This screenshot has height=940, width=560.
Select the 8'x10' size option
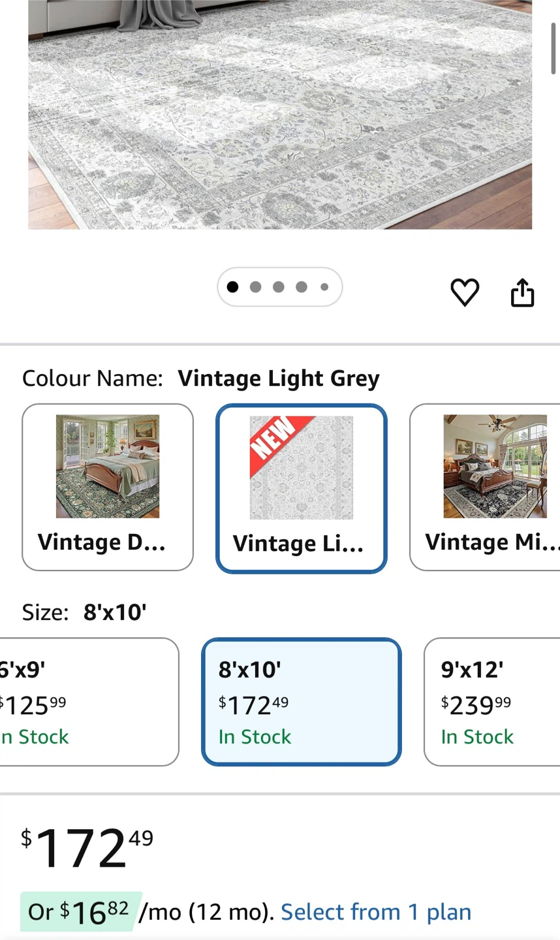pyautogui.click(x=301, y=701)
